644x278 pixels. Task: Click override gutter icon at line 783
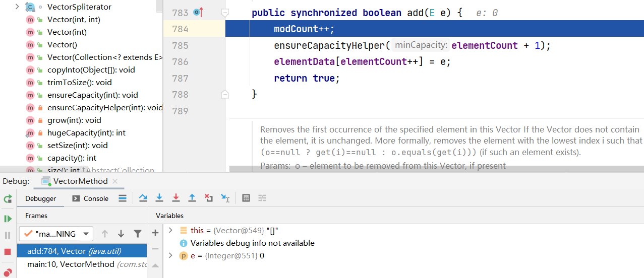199,12
